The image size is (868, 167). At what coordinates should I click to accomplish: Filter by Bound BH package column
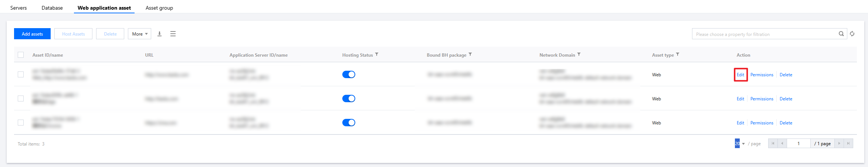click(470, 54)
